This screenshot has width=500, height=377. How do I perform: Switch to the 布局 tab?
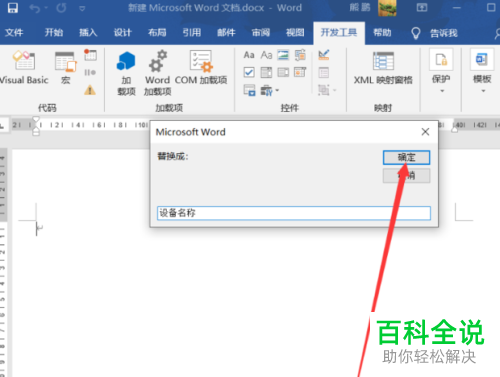click(157, 33)
